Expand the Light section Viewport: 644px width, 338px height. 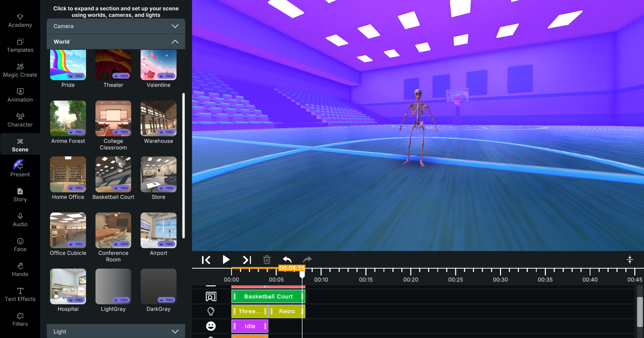[115, 331]
